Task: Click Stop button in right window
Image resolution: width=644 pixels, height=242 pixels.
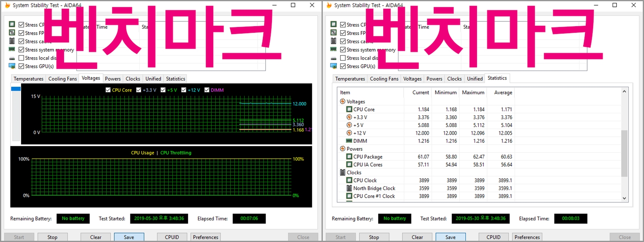Action: click(x=374, y=237)
